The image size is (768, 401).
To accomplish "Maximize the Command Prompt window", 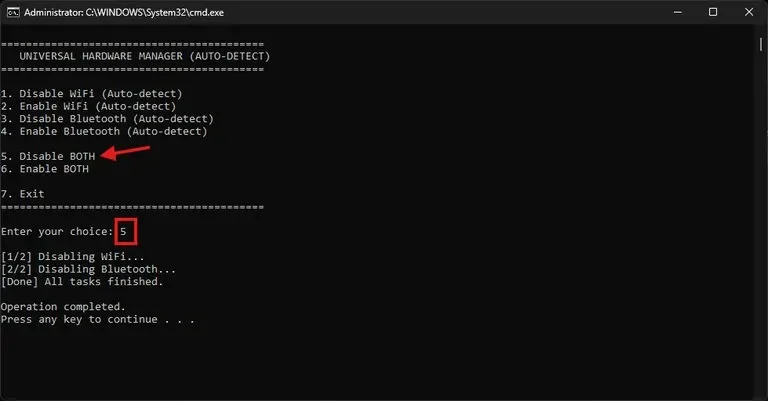I will (713, 12).
